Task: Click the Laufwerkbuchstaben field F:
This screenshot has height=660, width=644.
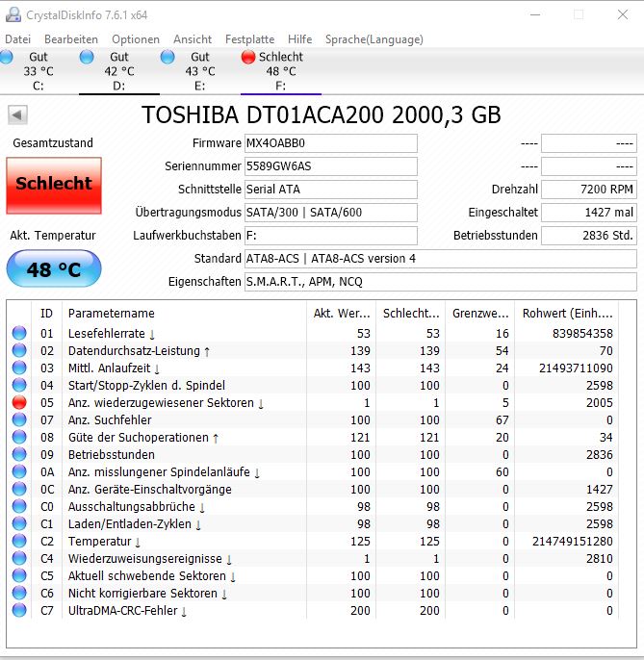Action: [331, 236]
